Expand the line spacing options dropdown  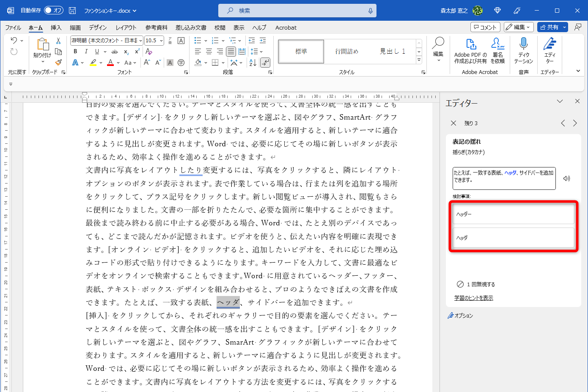click(261, 51)
